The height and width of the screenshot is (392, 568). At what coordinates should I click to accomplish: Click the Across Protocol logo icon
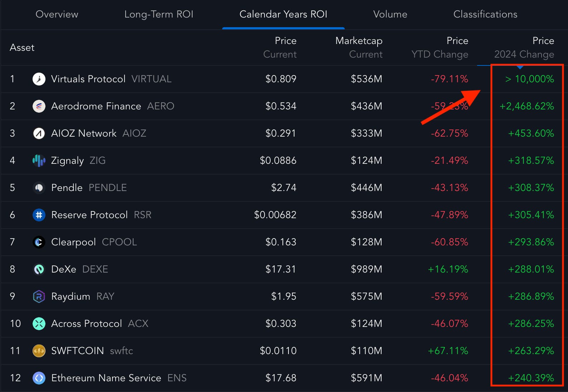click(x=39, y=323)
